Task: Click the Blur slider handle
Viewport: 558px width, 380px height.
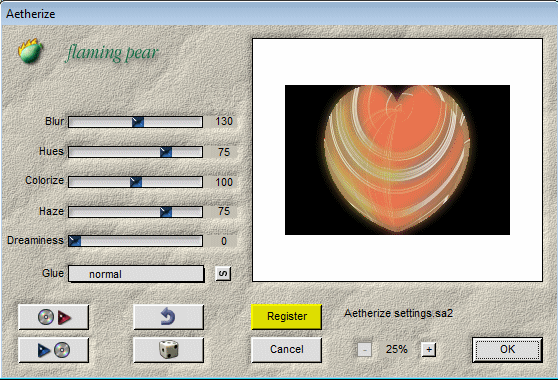Action: 138,122
